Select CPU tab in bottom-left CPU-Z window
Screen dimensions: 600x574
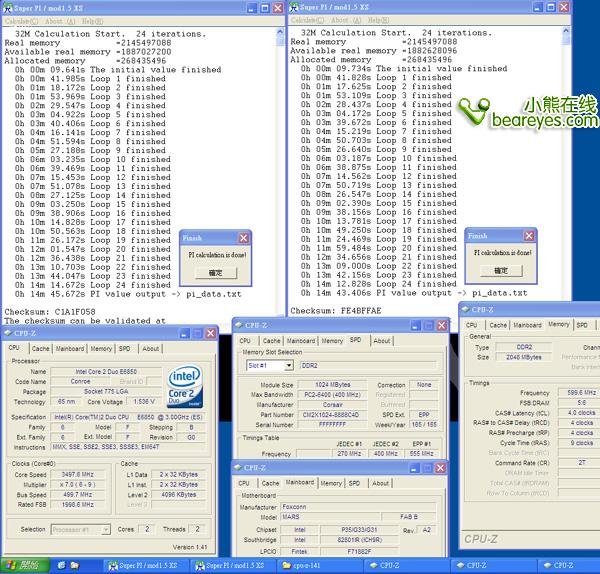coord(14,348)
